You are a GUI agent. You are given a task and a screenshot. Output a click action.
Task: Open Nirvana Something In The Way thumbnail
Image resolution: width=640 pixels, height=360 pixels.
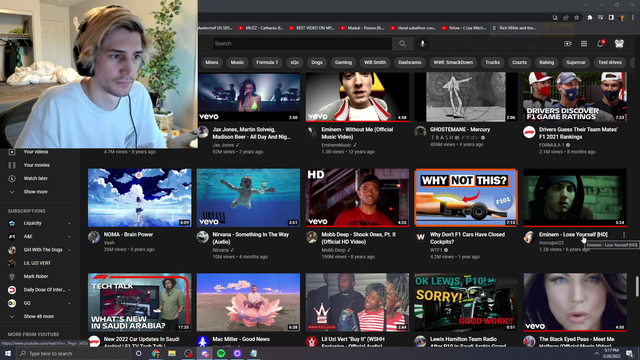pyautogui.click(x=248, y=198)
